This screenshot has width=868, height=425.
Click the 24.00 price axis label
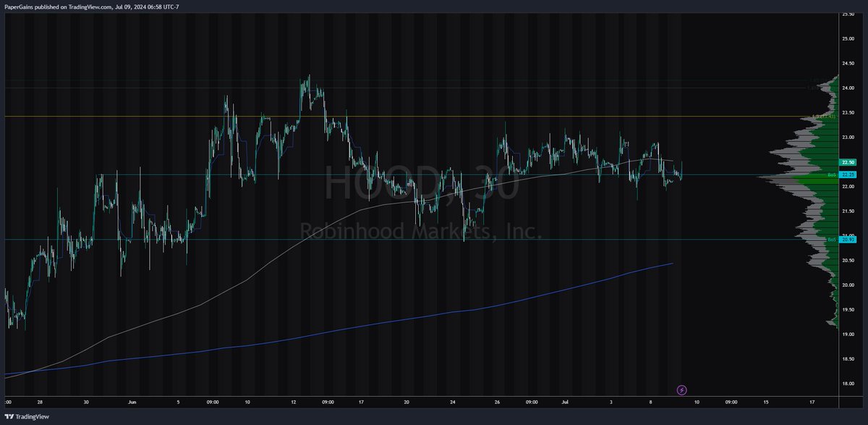coord(848,88)
